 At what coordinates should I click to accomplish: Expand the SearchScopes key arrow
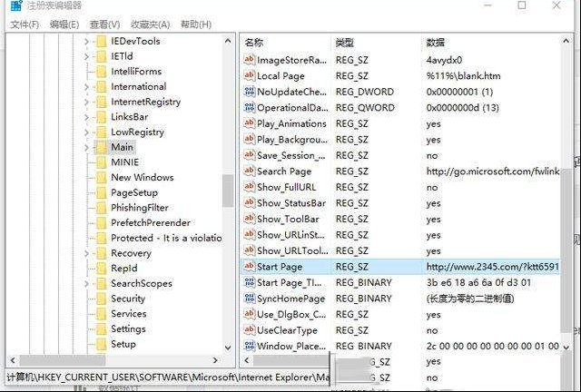[x=86, y=284]
